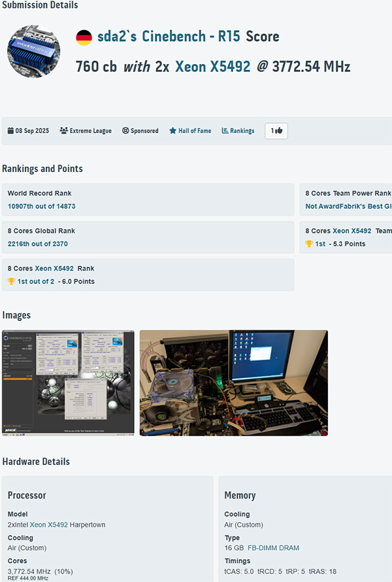392x582 pixels.
Task: Open the FB-DIMM DRAM memory type link
Action: pos(273,548)
